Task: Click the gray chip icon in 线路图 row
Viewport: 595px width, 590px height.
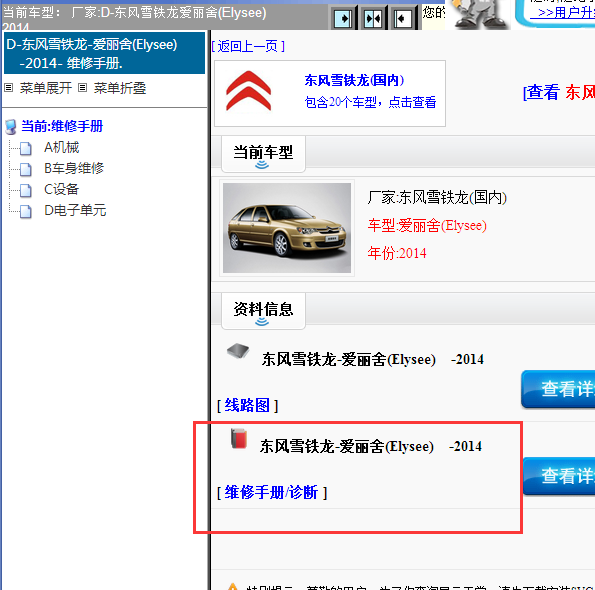Action: click(x=238, y=351)
